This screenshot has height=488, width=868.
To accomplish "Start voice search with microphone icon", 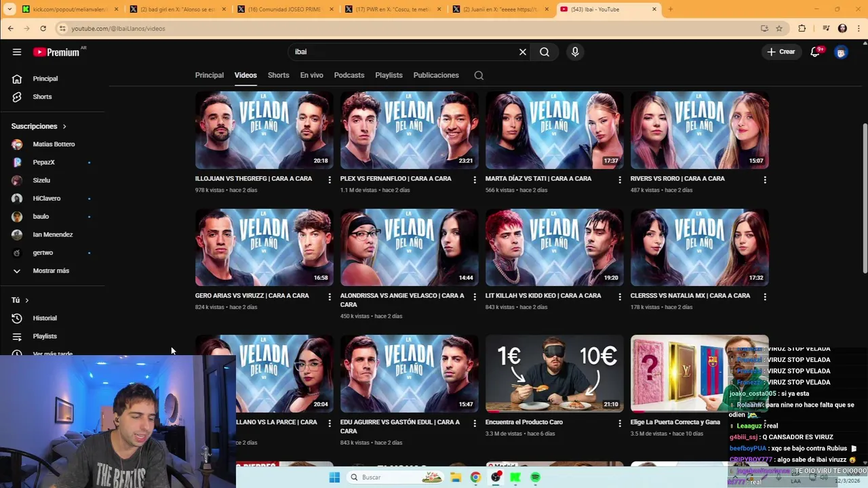I will point(575,52).
